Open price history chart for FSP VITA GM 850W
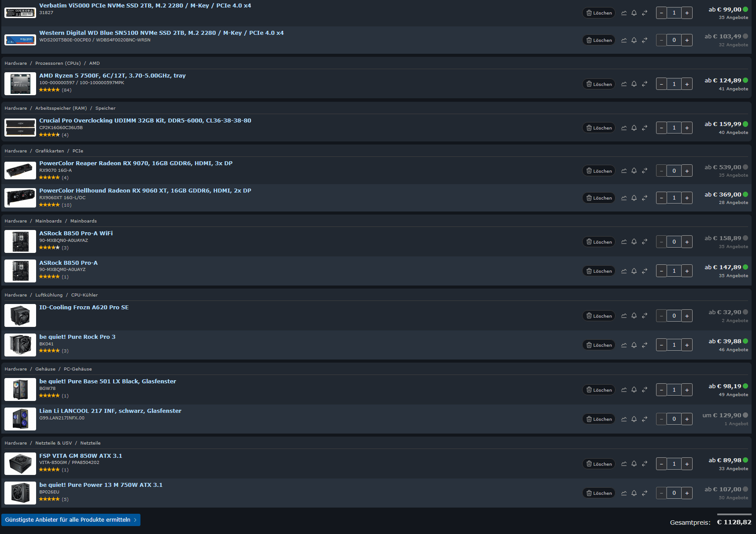 [x=624, y=464]
